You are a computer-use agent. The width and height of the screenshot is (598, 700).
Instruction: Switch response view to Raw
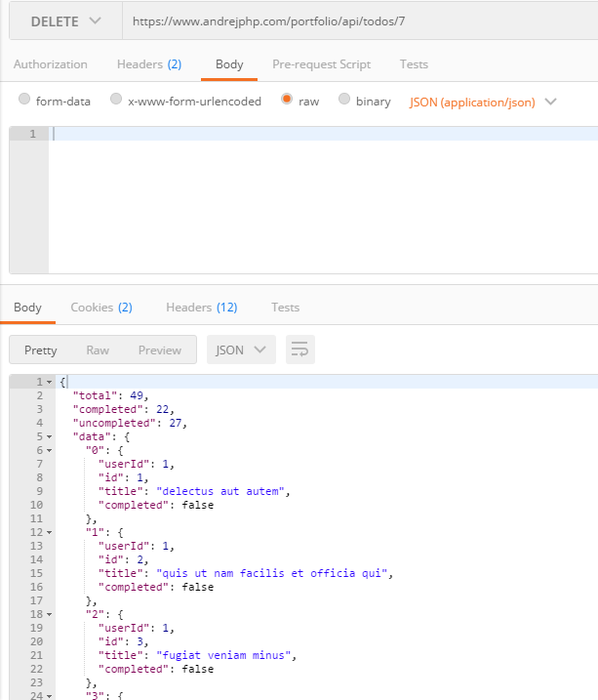pos(98,350)
